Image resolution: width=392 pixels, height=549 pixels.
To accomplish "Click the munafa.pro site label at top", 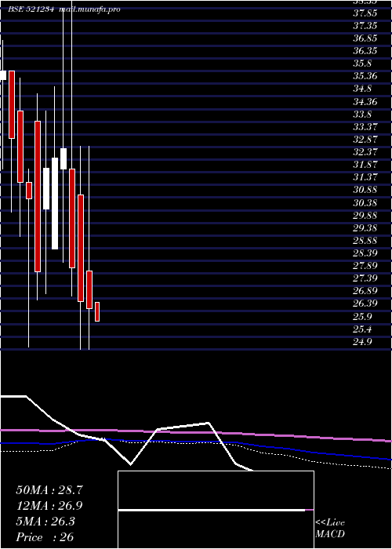I will point(89,9).
